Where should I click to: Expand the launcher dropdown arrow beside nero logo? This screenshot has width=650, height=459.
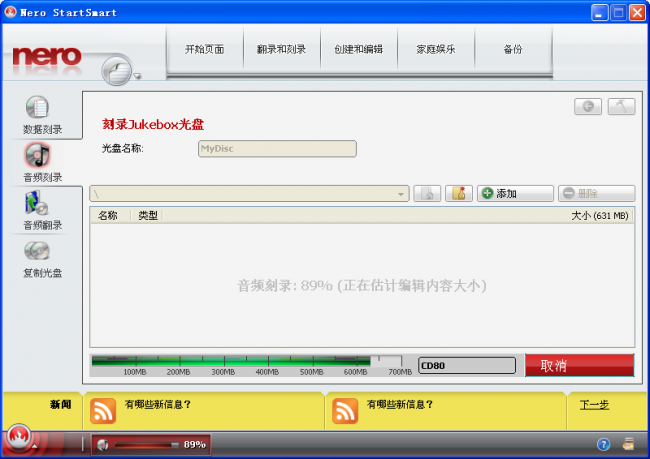point(137,76)
